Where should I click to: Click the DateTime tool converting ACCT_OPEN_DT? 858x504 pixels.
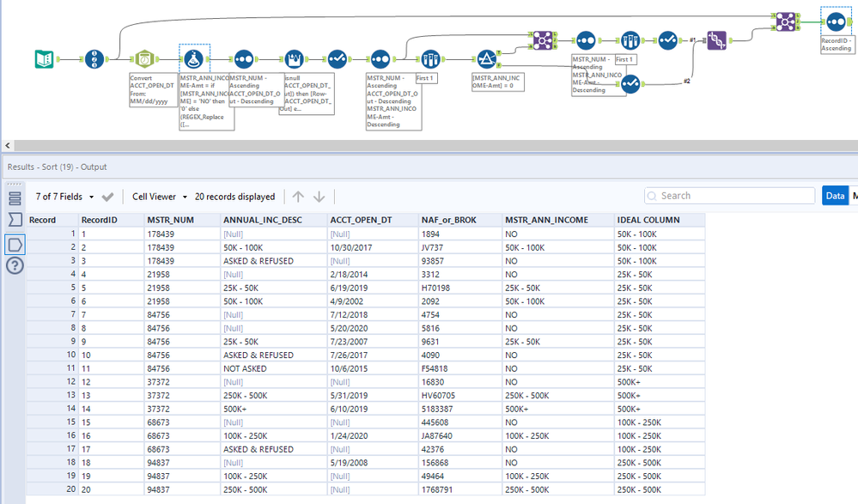144,58
